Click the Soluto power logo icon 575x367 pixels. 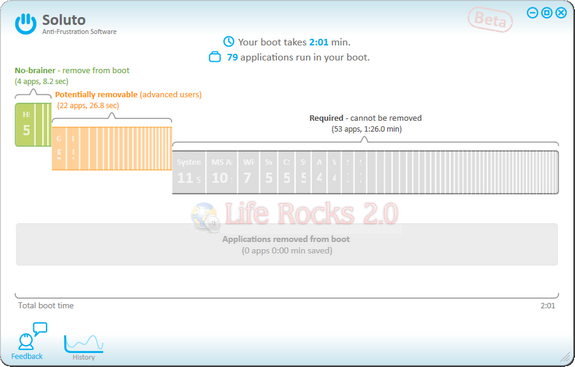coord(26,23)
